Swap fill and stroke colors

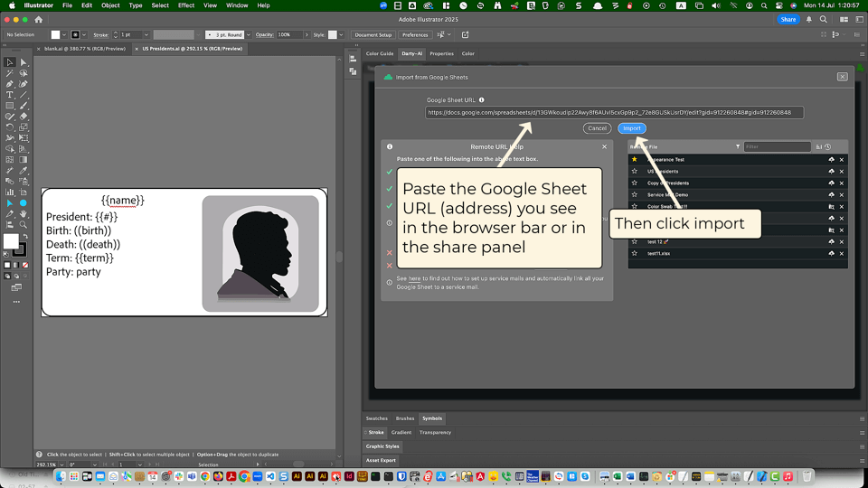(x=25, y=236)
